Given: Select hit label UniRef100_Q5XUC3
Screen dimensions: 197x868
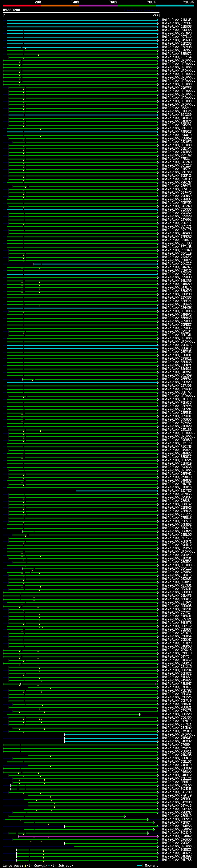Looking at the screenshot, I should (x=177, y=477).
